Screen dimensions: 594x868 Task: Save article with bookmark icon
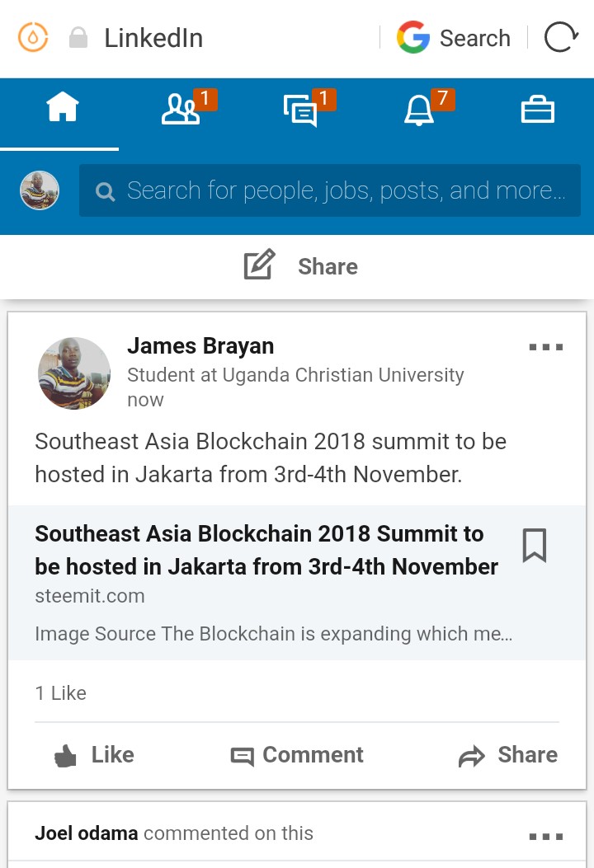point(535,546)
